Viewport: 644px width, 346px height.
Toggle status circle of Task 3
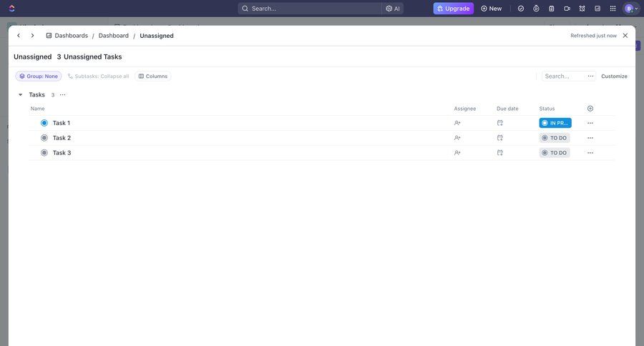tap(44, 153)
